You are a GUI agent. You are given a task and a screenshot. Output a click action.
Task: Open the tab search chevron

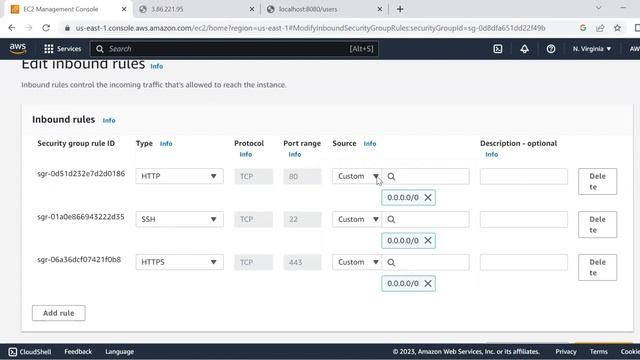pyautogui.click(x=598, y=7)
